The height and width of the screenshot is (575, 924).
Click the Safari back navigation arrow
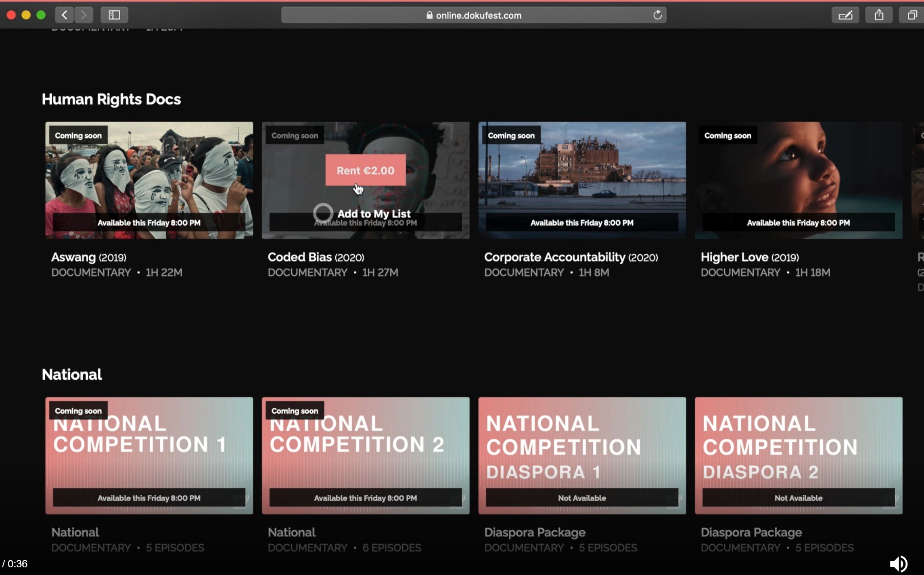pyautogui.click(x=64, y=15)
